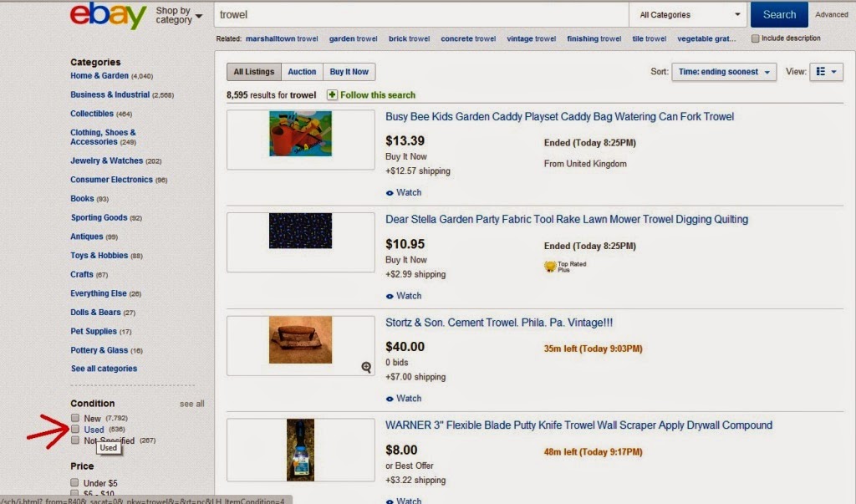The width and height of the screenshot is (856, 504).
Task: Watch the Stortz & Son Cement Trowel listing
Action: click(x=404, y=399)
